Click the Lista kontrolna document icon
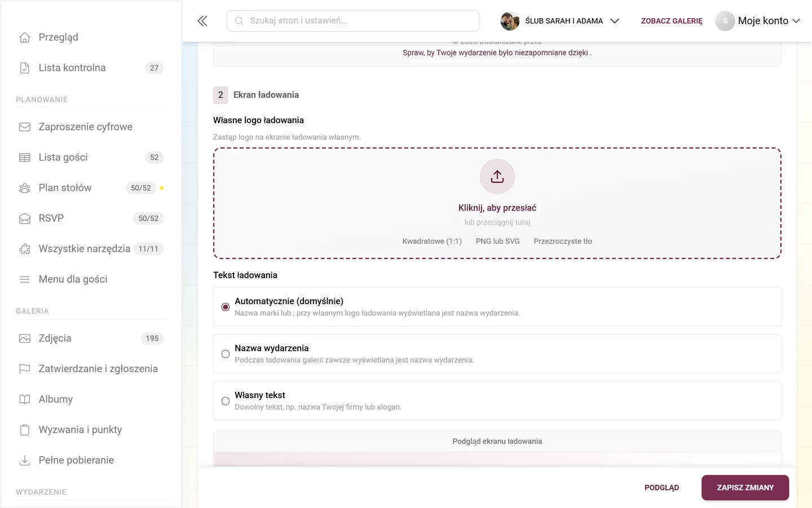812x508 pixels. point(25,68)
